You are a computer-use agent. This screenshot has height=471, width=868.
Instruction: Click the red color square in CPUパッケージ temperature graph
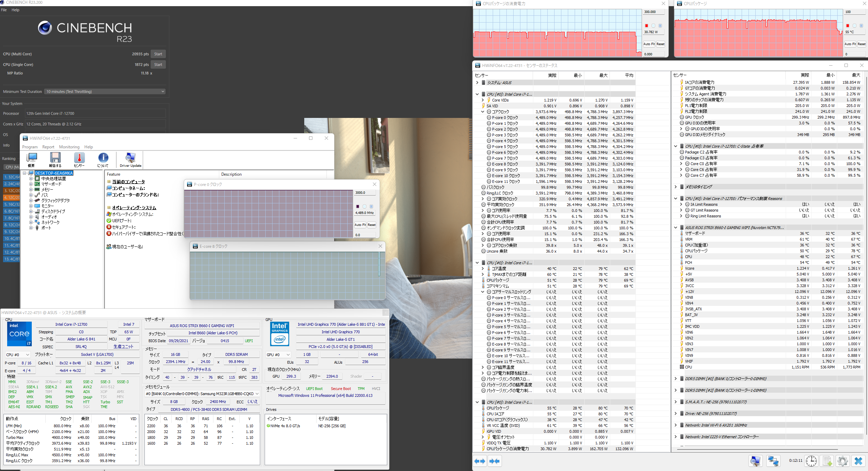point(848,26)
